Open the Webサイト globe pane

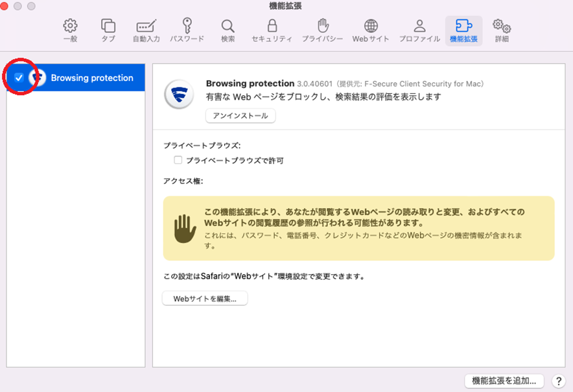371,30
